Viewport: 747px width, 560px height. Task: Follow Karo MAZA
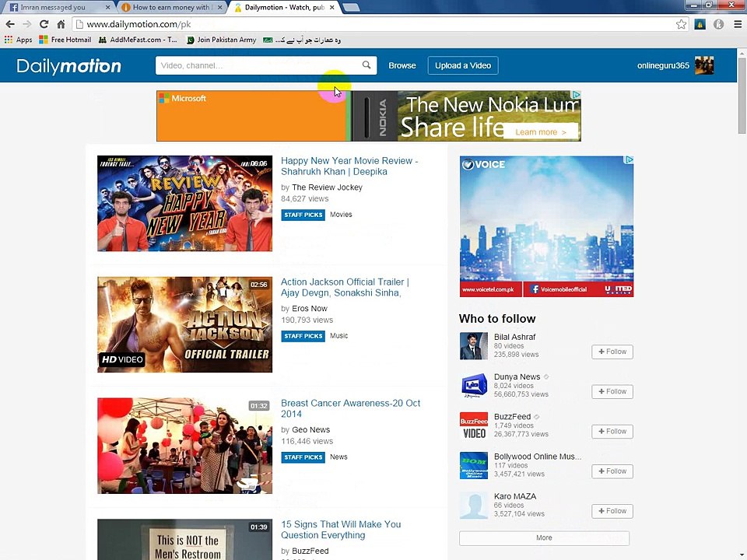(612, 511)
